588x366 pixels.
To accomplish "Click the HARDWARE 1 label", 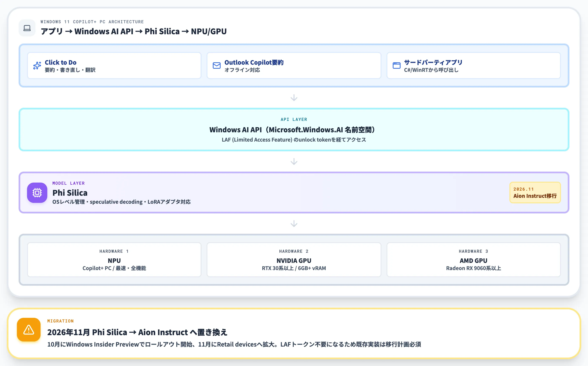I will coord(114,251).
